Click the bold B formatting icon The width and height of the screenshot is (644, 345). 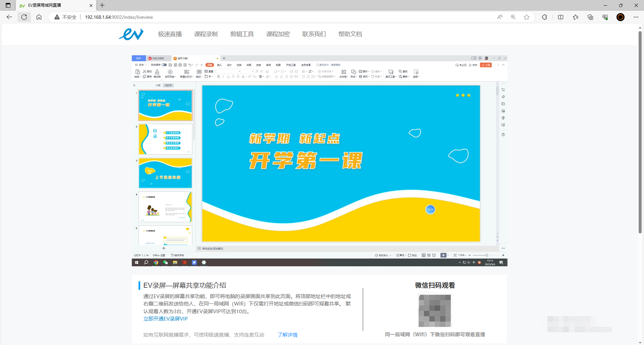[x=219, y=77]
